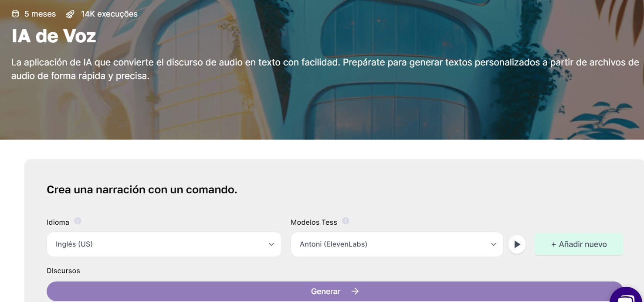
Task: Click the purple Generar button
Action: pos(335,291)
